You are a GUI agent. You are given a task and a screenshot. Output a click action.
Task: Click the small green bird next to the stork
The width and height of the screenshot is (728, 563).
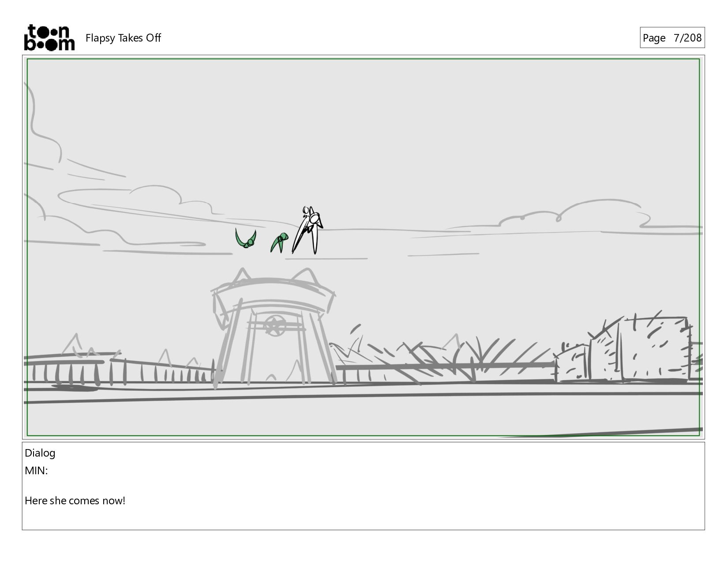279,242
